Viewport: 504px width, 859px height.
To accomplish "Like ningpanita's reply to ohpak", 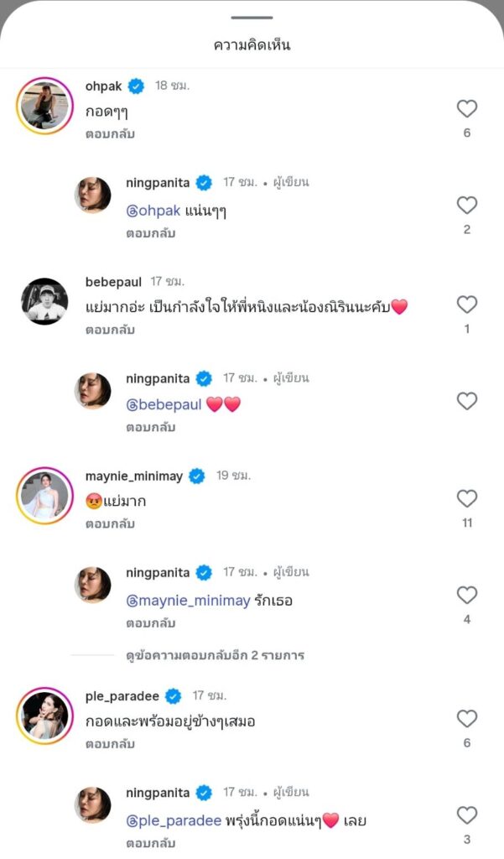I will tap(466, 206).
